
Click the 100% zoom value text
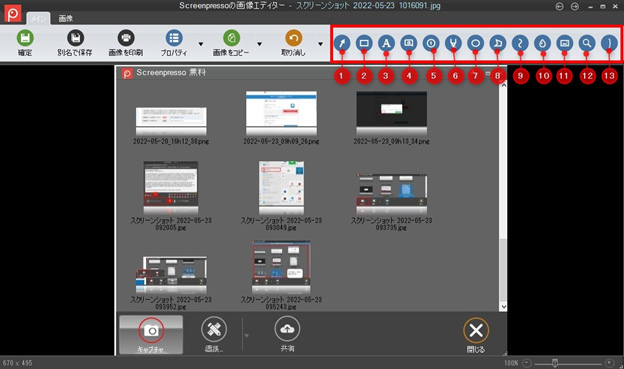(x=511, y=363)
